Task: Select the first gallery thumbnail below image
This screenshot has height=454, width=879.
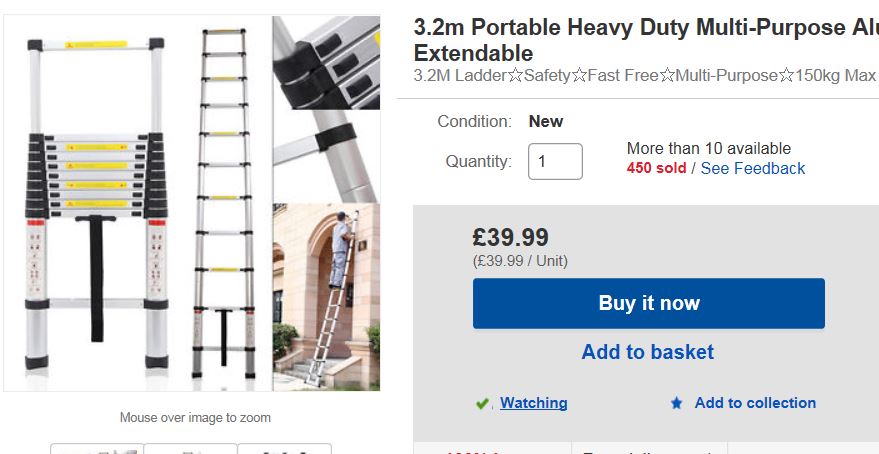Action: (97, 449)
